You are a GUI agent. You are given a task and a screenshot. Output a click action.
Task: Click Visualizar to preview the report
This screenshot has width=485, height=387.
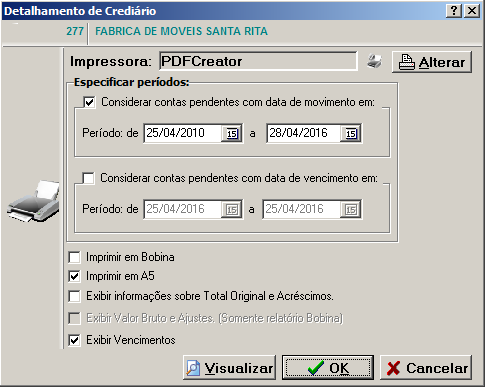coord(229,368)
